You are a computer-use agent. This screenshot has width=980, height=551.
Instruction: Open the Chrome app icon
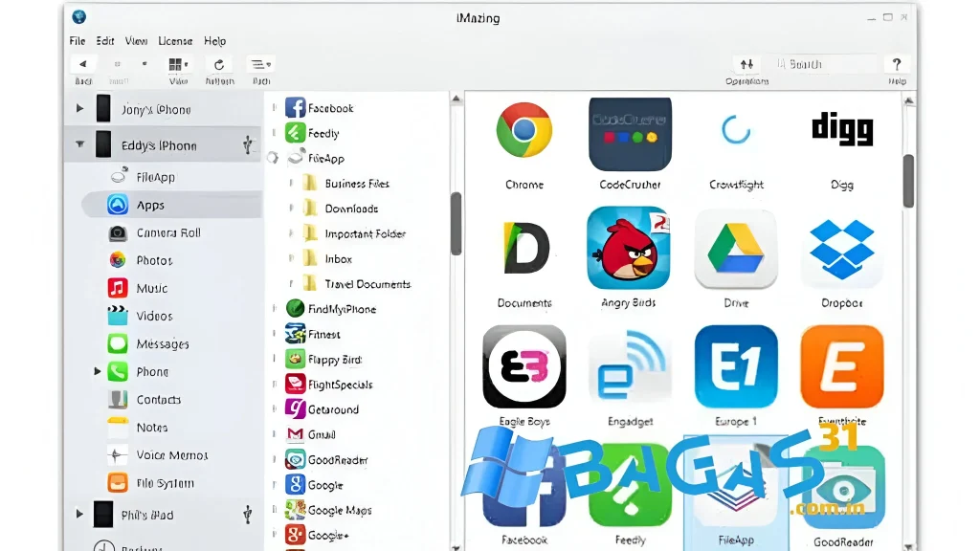click(523, 130)
